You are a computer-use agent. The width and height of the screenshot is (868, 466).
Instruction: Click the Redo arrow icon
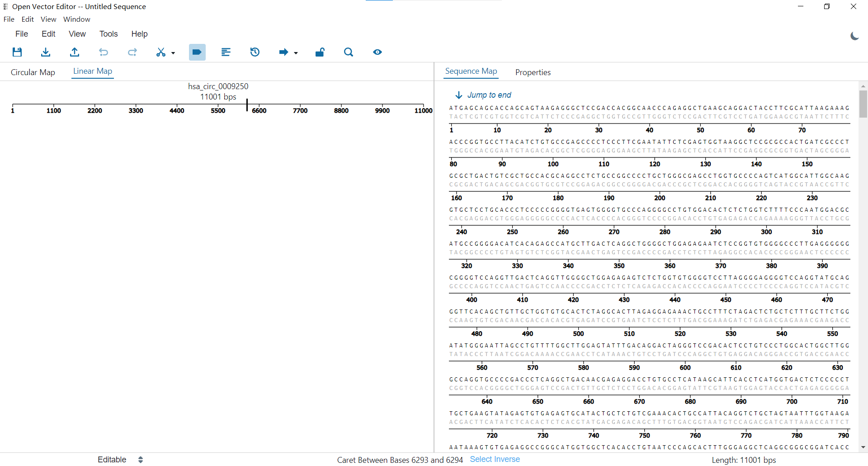coord(132,52)
